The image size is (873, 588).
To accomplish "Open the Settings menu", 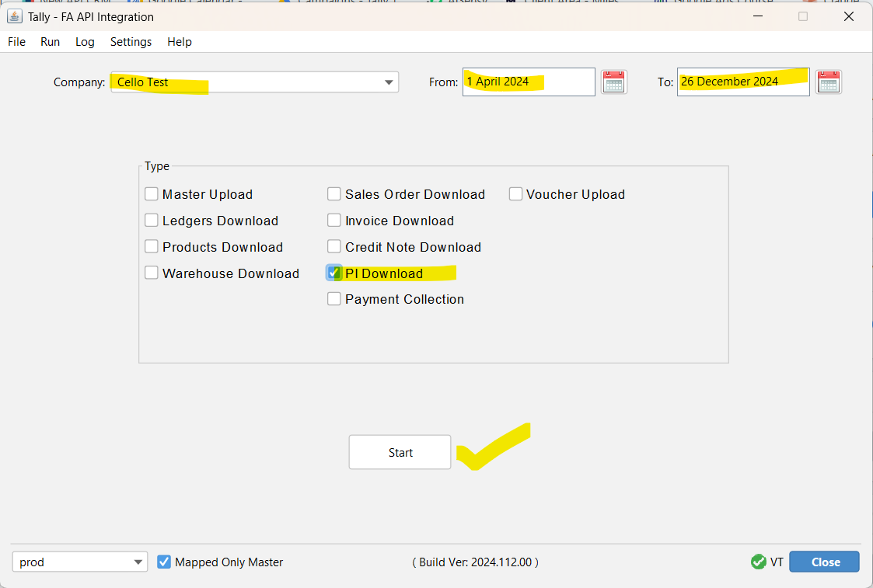I will click(x=131, y=42).
